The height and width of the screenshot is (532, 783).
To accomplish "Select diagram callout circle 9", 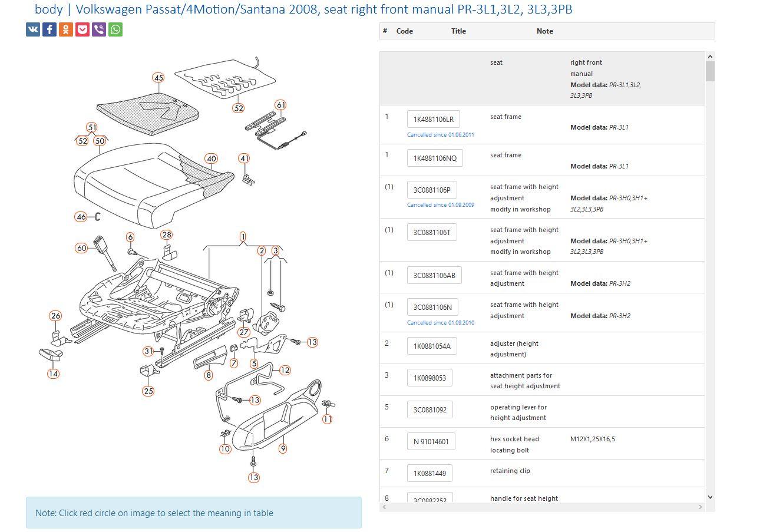I will click(283, 448).
